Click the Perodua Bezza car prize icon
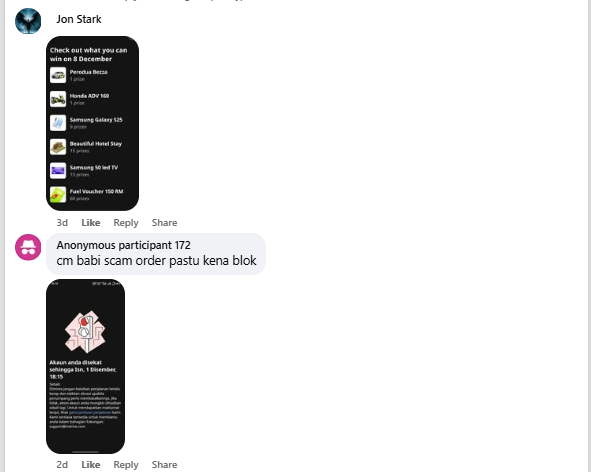 (x=58, y=75)
